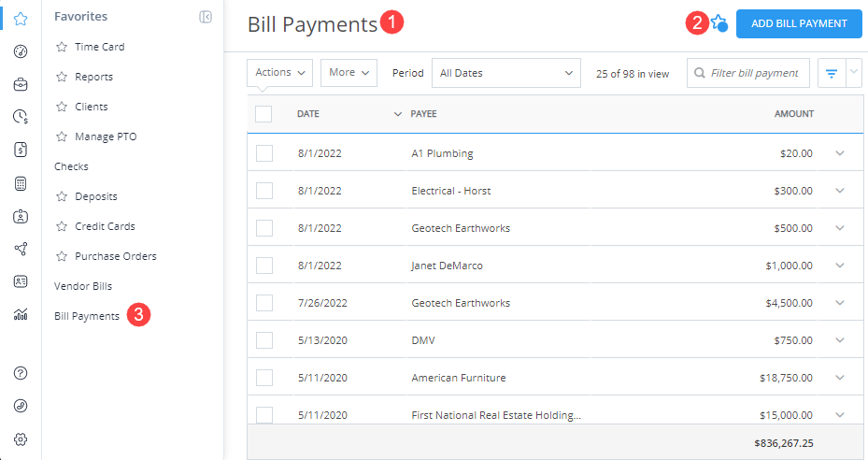Expand the American Furniture row chevron
868x460 pixels.
[840, 378]
